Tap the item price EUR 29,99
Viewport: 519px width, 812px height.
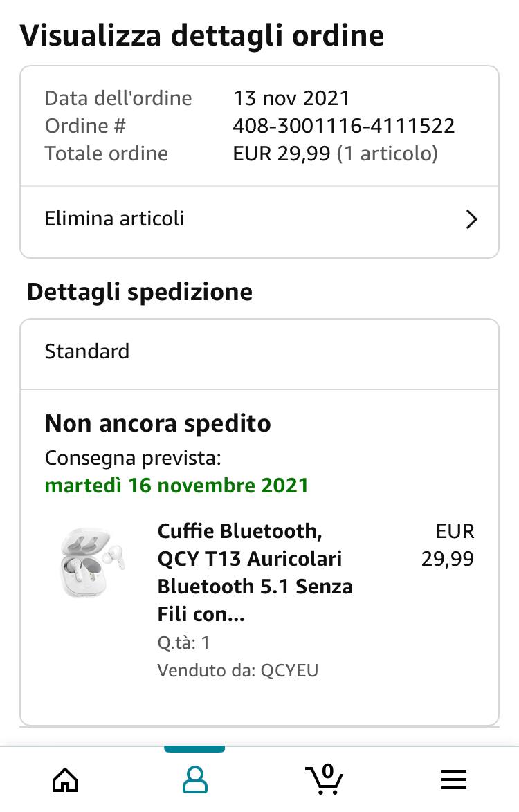tap(448, 545)
